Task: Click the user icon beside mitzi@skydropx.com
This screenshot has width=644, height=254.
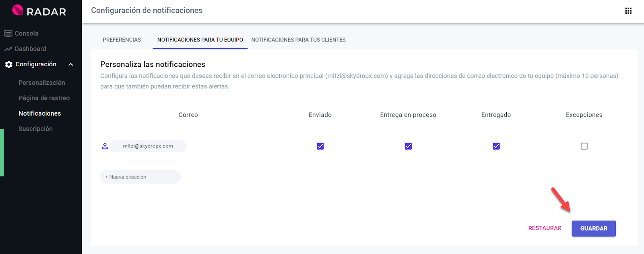Action: click(x=105, y=146)
